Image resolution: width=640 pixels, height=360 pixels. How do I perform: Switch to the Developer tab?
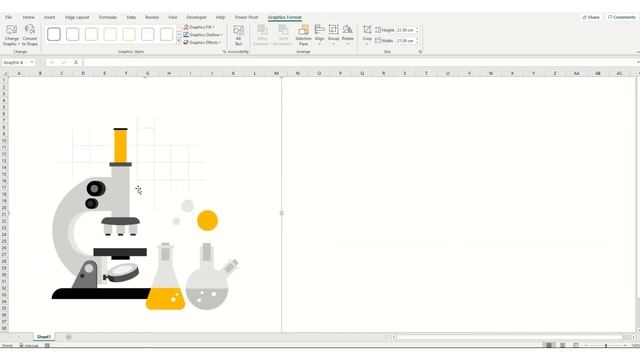pos(196,17)
